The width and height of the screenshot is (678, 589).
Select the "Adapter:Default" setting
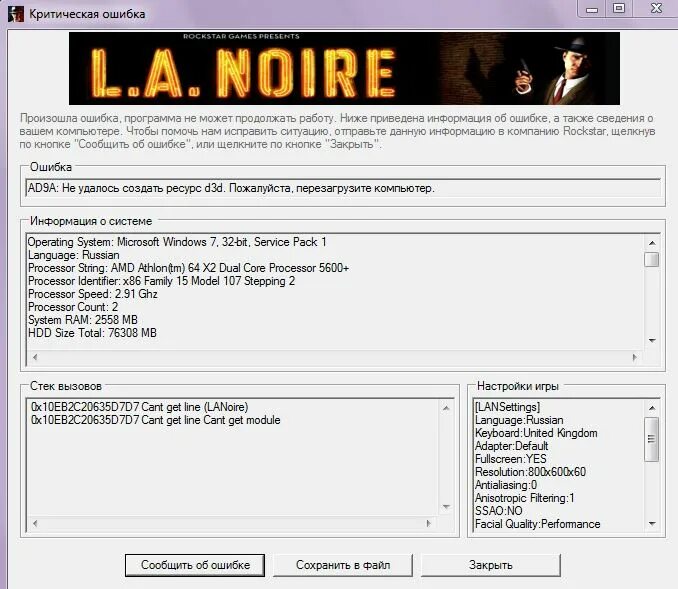512,446
